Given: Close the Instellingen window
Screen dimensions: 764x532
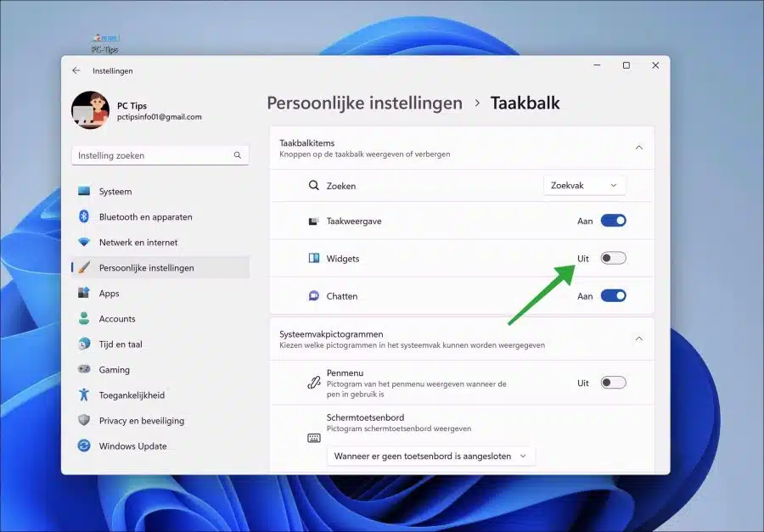Looking at the screenshot, I should click(x=655, y=65).
